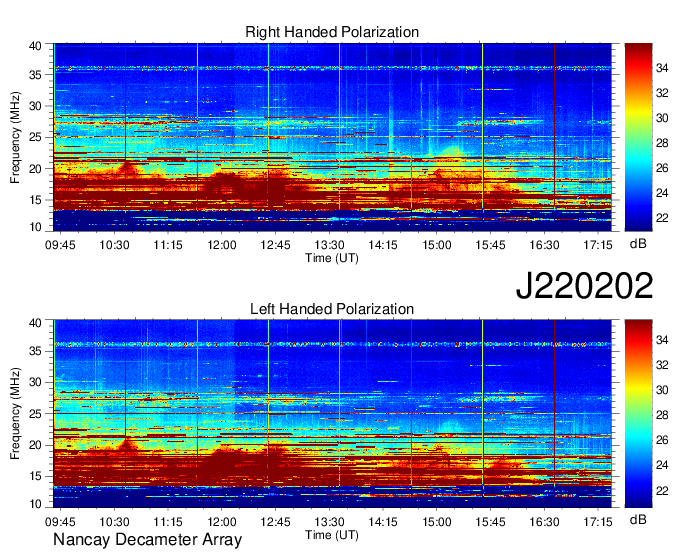Click the 25 MHz tick on the top plot
This screenshot has height=552, width=680.
pyautogui.click(x=36, y=138)
